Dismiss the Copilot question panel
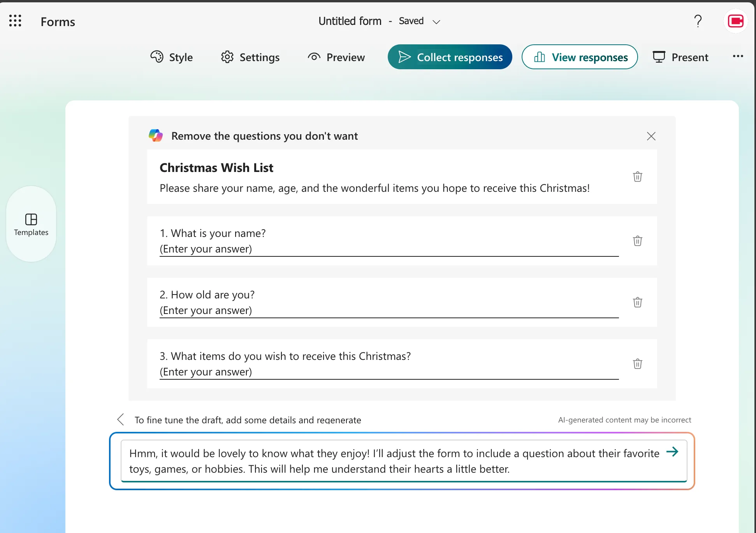 [x=651, y=136]
